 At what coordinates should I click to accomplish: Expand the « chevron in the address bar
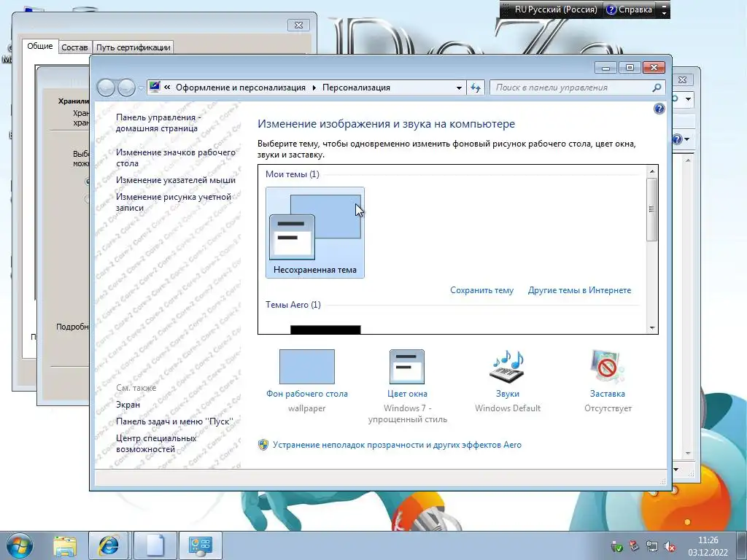(x=167, y=87)
